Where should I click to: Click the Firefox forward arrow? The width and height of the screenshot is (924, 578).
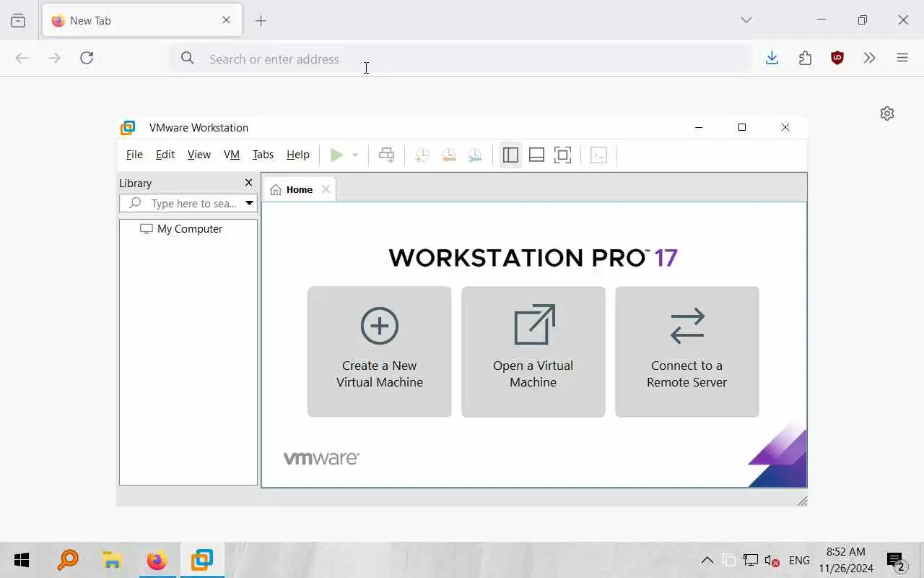(x=54, y=58)
